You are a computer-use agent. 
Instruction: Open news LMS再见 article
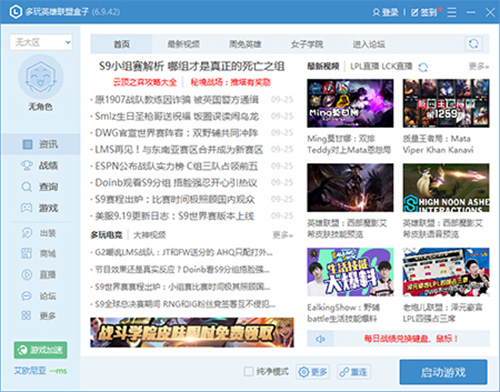179,149
